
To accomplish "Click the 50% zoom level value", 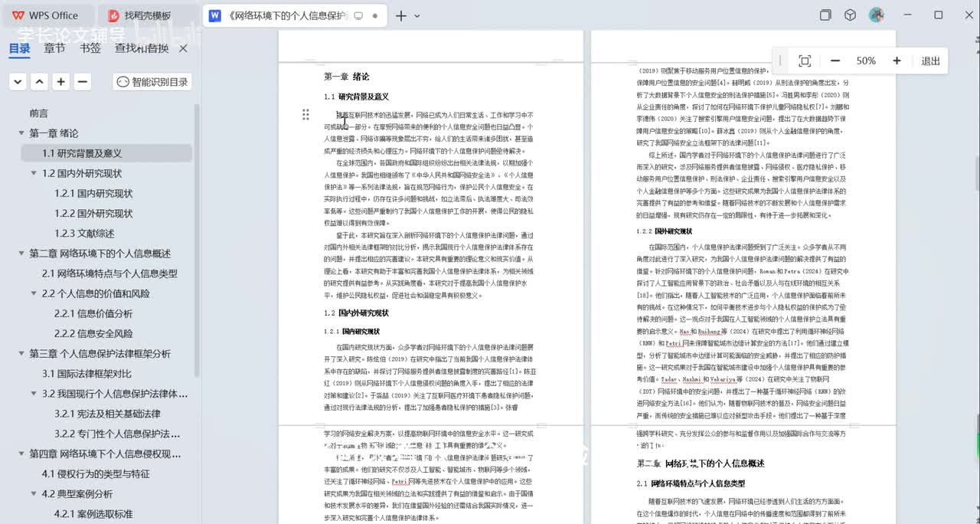I will coord(866,61).
